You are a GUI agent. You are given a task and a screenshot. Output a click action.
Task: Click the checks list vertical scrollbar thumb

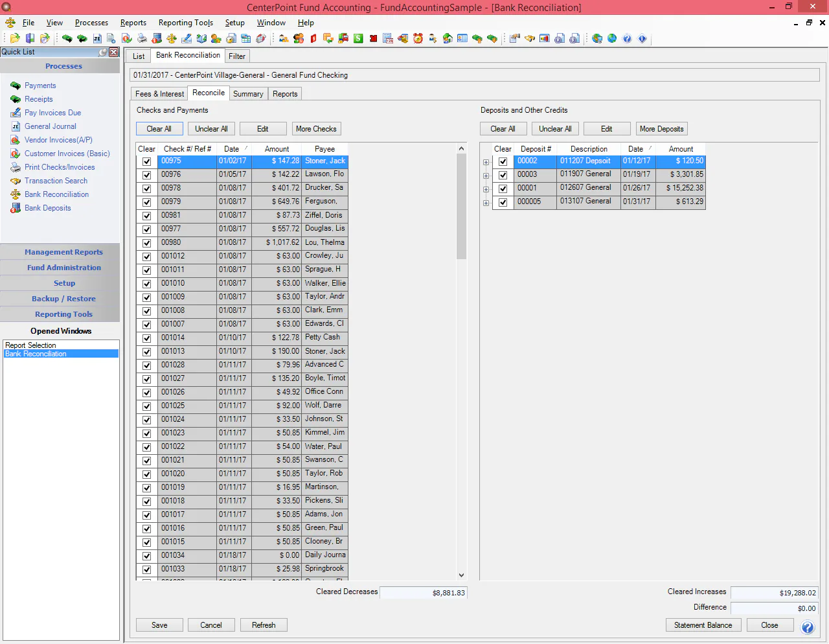pyautogui.click(x=461, y=206)
